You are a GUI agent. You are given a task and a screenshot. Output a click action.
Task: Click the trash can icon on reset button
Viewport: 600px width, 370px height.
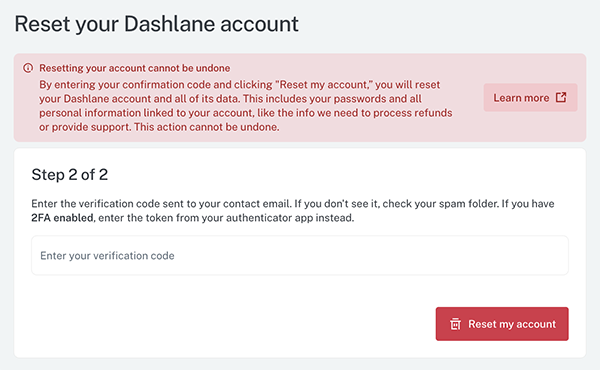click(x=455, y=324)
